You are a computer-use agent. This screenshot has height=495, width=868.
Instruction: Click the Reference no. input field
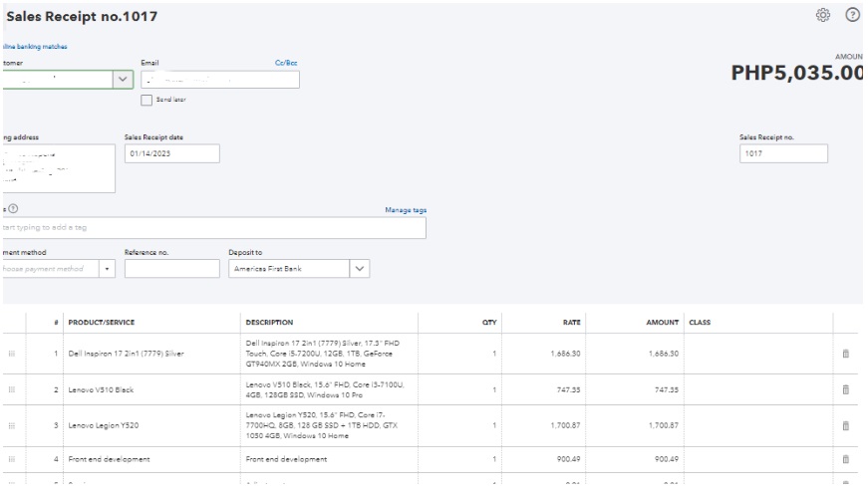tap(171, 269)
